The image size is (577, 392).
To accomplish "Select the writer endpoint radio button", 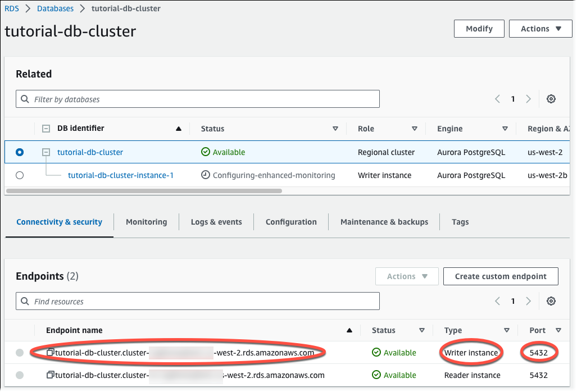I will click(x=20, y=352).
